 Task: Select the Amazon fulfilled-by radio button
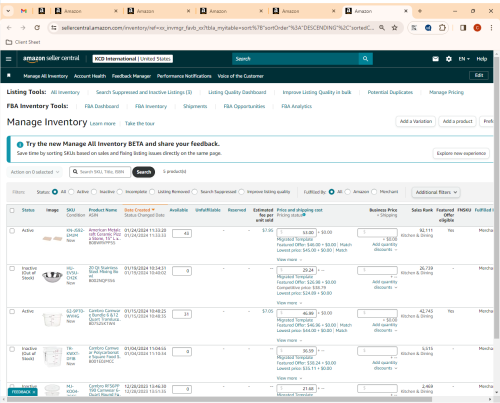pos(348,192)
